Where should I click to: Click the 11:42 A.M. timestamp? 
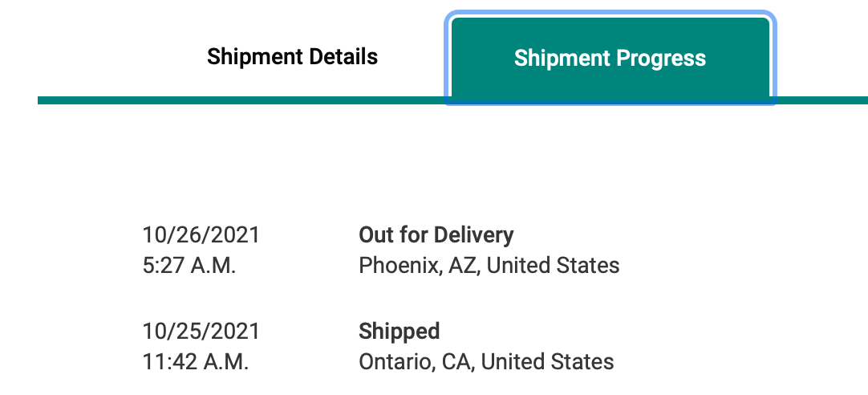[196, 362]
